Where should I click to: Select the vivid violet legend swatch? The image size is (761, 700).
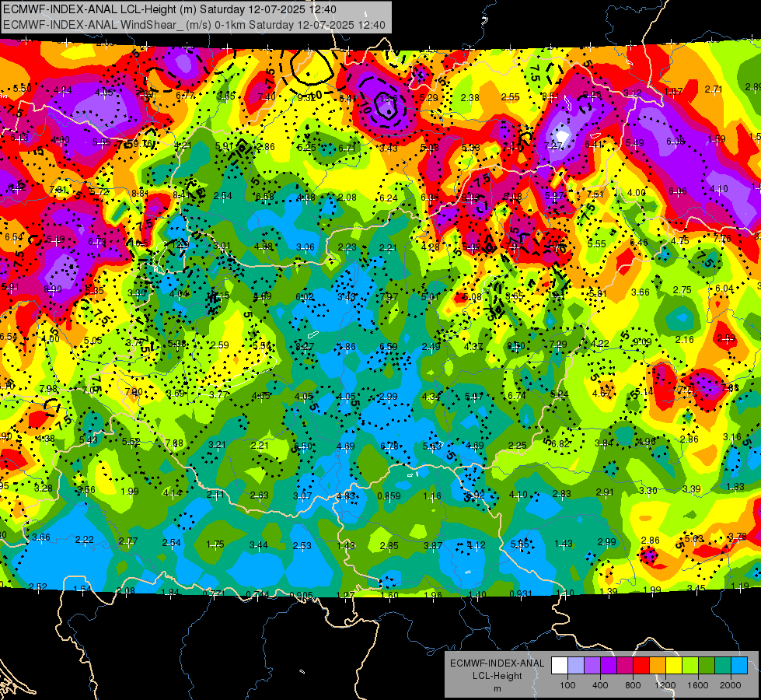click(x=609, y=666)
